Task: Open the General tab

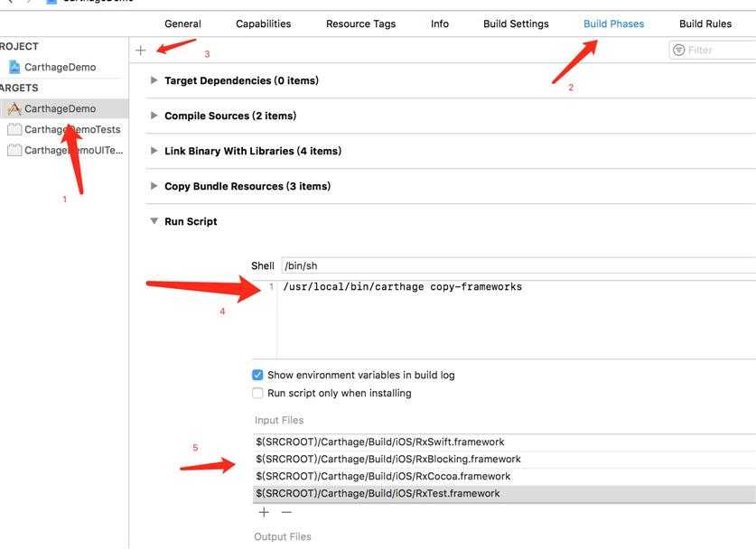Action: 182,23
